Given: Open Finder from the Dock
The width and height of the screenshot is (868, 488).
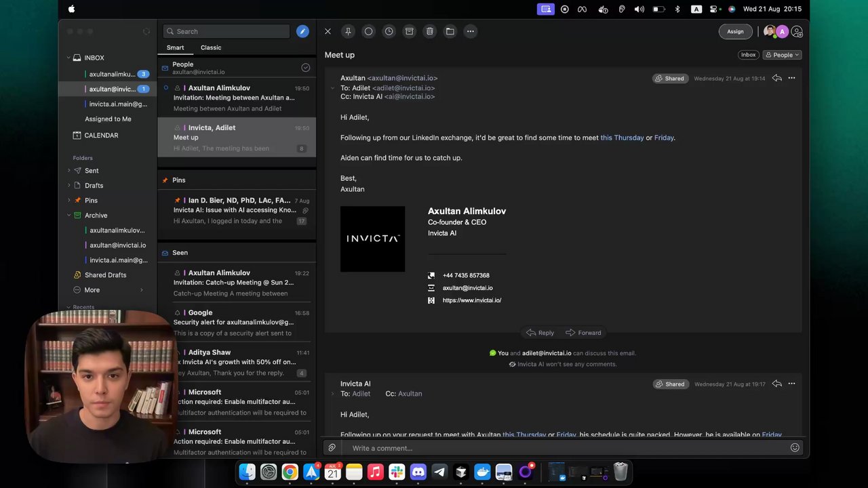Looking at the screenshot, I should [x=248, y=472].
